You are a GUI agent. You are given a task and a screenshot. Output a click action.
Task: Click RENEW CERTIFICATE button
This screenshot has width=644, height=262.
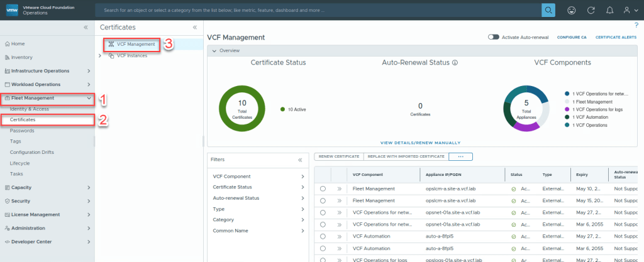339,156
